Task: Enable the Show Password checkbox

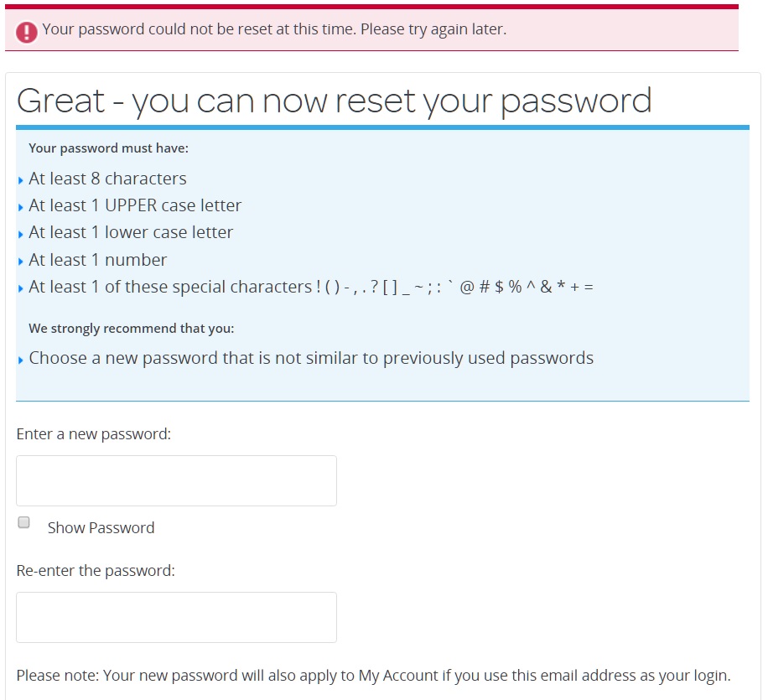Action: 24,522
